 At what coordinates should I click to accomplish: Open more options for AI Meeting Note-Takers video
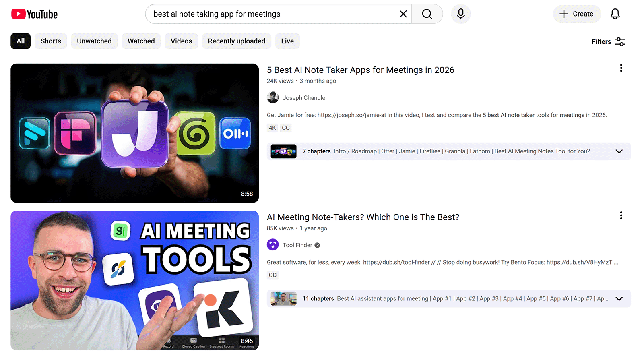[x=621, y=215]
